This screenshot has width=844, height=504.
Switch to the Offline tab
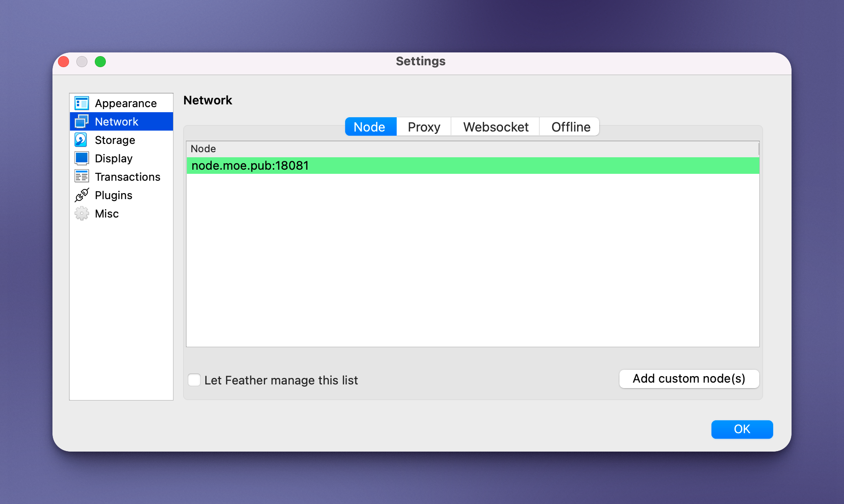pos(570,127)
